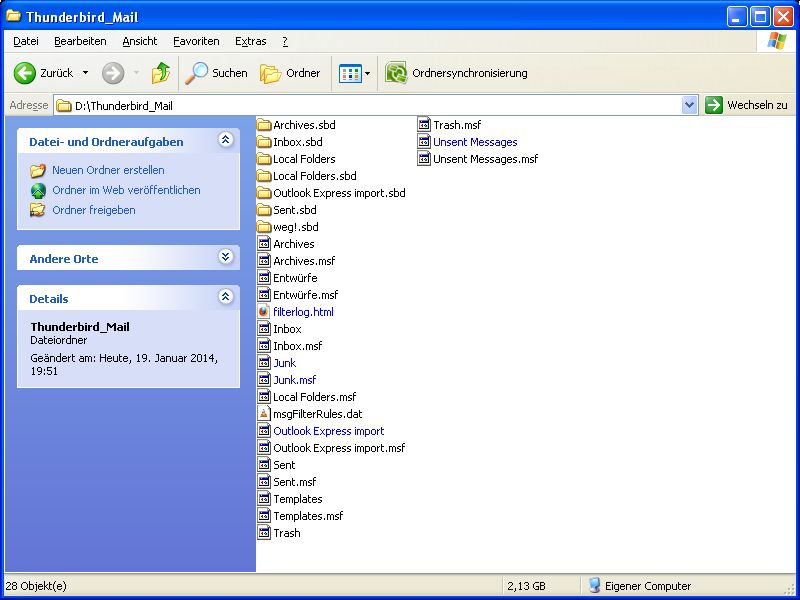The width and height of the screenshot is (800, 600).
Task: Toggle the Ordner folders pane button
Action: tap(290, 73)
